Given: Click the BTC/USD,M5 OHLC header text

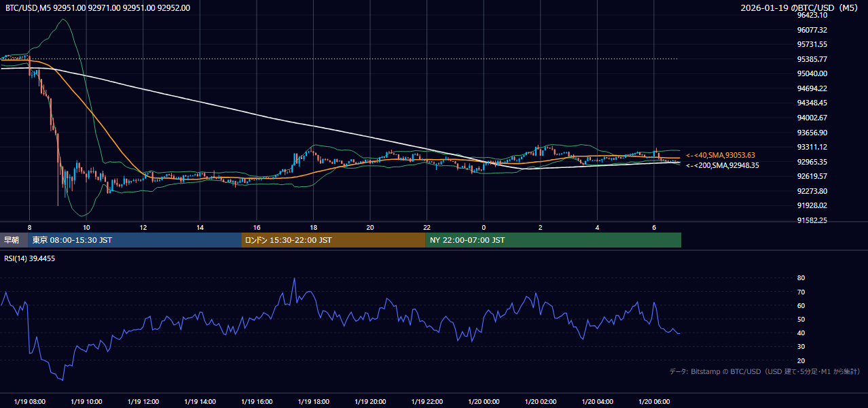Looking at the screenshot, I should coord(98,7).
